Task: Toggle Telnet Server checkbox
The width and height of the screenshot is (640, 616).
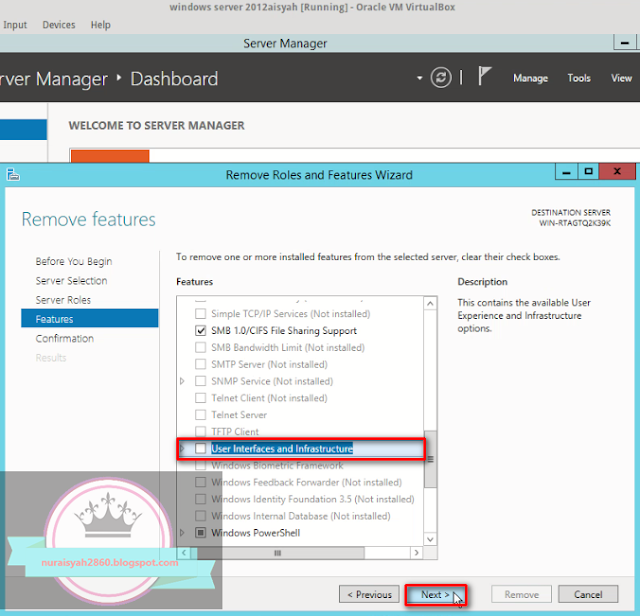Action: (200, 415)
